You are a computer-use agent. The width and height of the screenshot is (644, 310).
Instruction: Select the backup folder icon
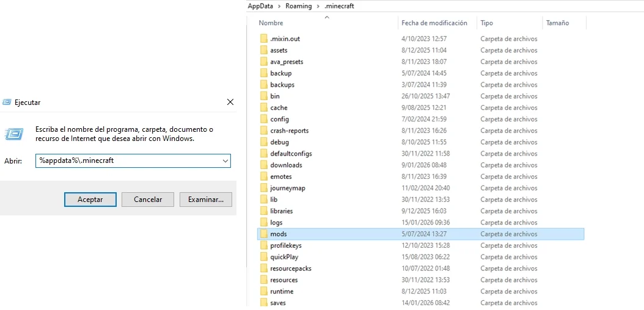click(x=264, y=73)
